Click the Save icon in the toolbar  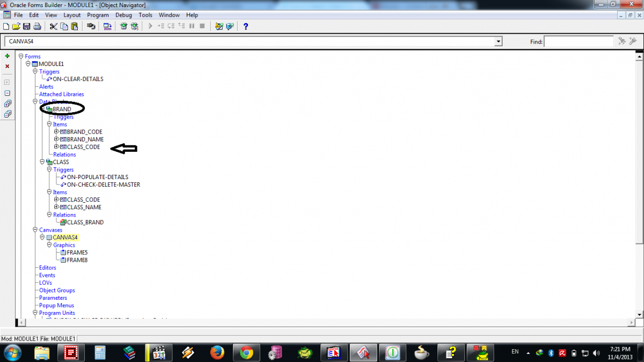click(x=26, y=26)
